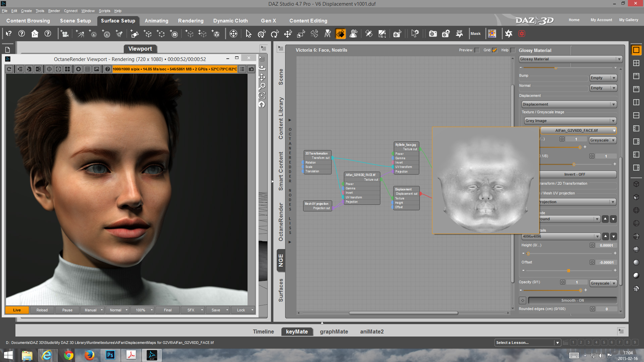Adjust the Offset slider handle
Screen dimensions: 644x362
tap(568, 270)
